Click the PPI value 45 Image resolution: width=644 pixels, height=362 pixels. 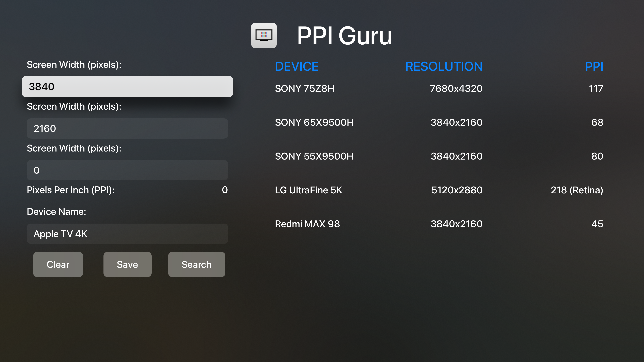click(x=597, y=224)
